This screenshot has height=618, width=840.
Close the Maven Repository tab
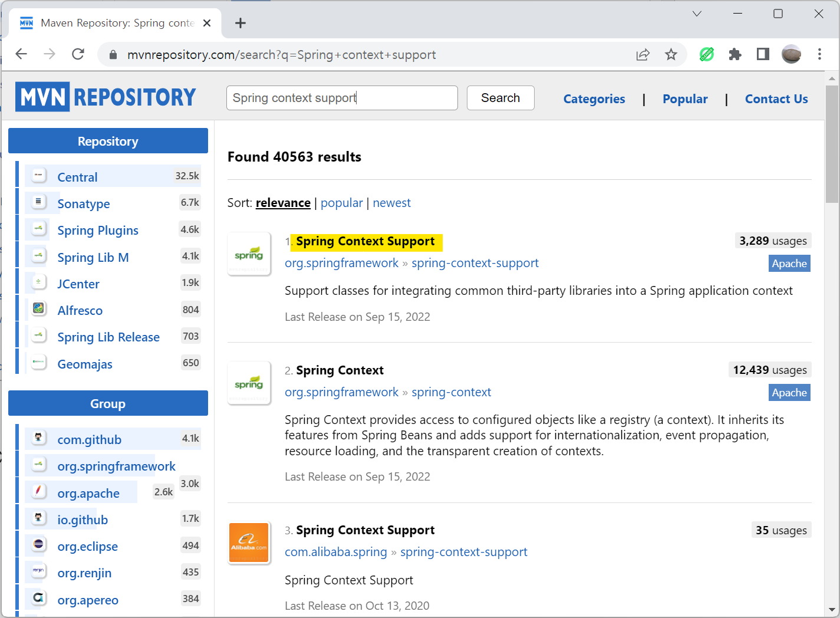(x=207, y=23)
